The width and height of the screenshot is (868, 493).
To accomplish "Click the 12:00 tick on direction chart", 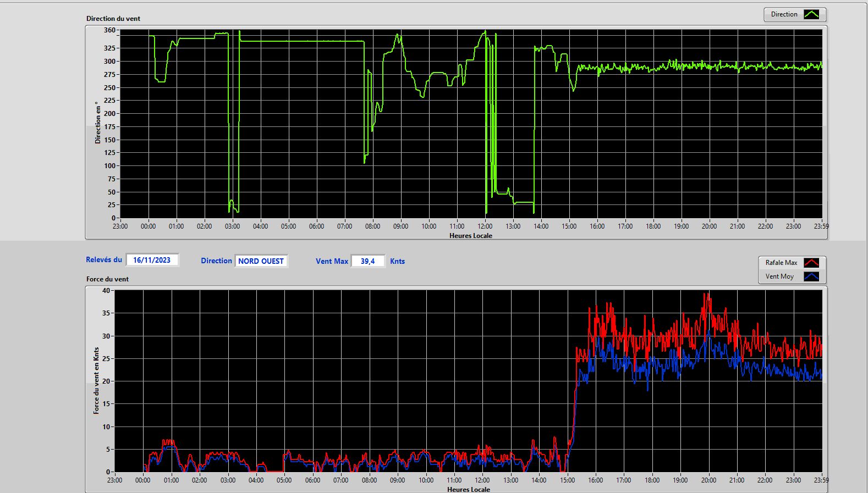I will coord(485,226).
